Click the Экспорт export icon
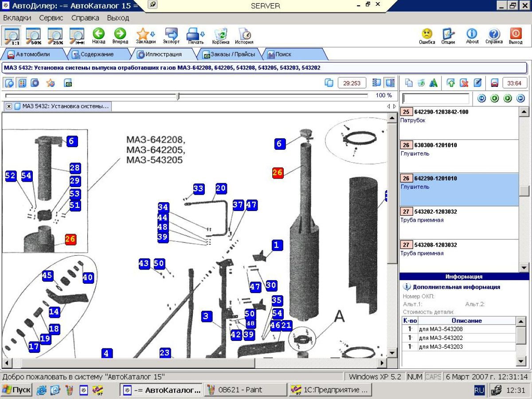Screen dimensions: 532x399 171,36
